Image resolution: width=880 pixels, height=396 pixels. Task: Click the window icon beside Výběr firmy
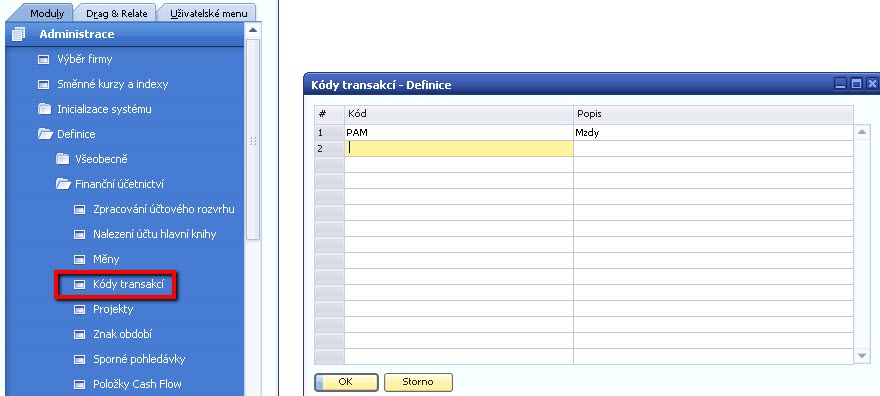[43, 59]
